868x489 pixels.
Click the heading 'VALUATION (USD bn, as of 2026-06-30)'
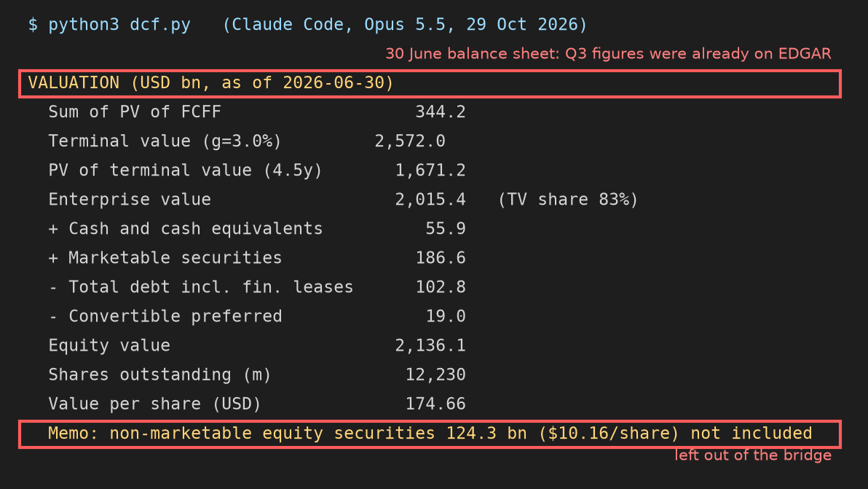click(x=211, y=83)
